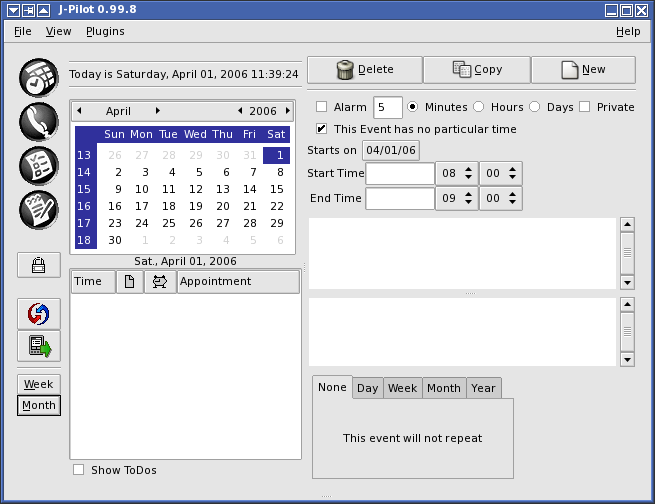Screen dimensions: 655x504
Task: Click the lock privacy icon button
Action: coord(39,265)
